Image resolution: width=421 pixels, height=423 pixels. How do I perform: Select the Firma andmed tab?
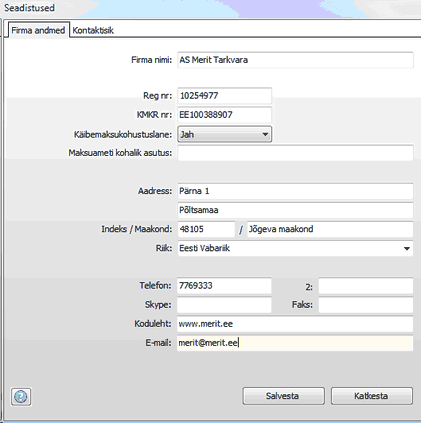tap(38, 30)
